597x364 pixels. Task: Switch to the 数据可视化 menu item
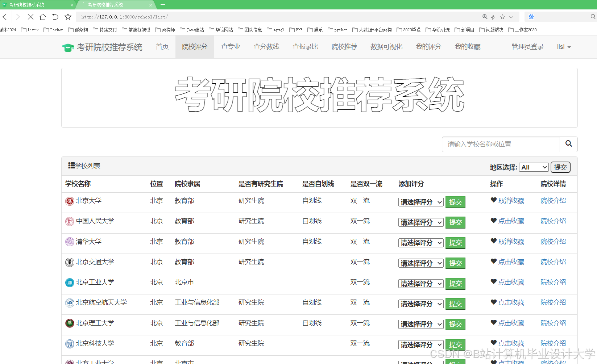(x=386, y=46)
